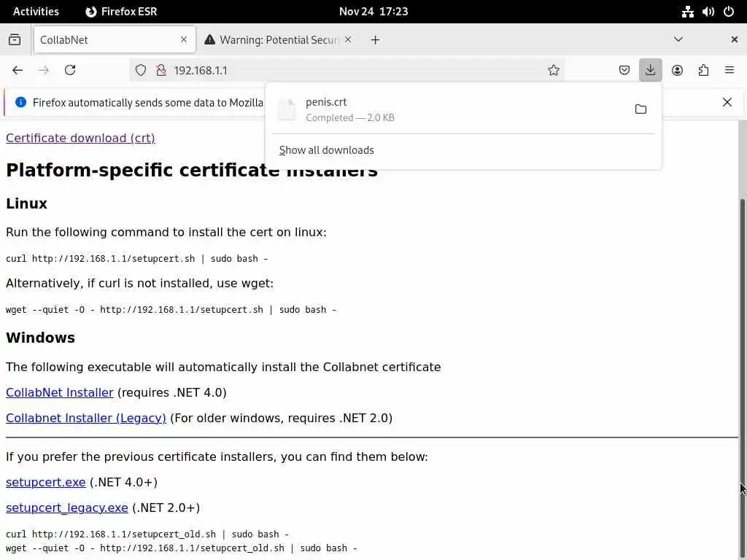Image resolution: width=747 pixels, height=560 pixels.
Task: Click the Windows heading
Action: (x=41, y=338)
